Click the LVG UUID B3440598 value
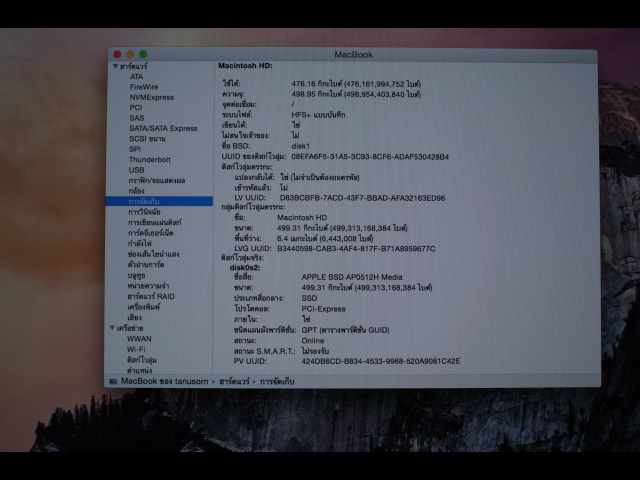Screen dimensions: 640x480 [x=356, y=249]
